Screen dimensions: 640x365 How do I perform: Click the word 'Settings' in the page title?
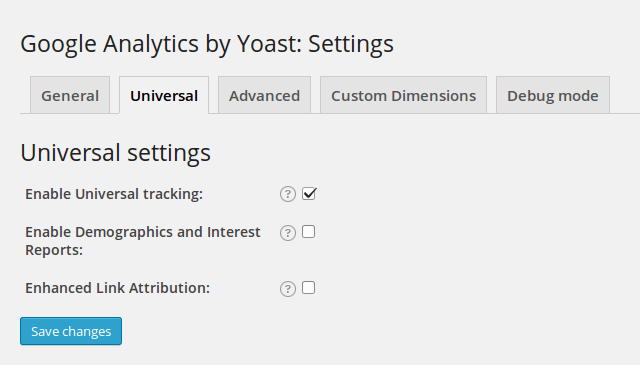click(x=351, y=44)
